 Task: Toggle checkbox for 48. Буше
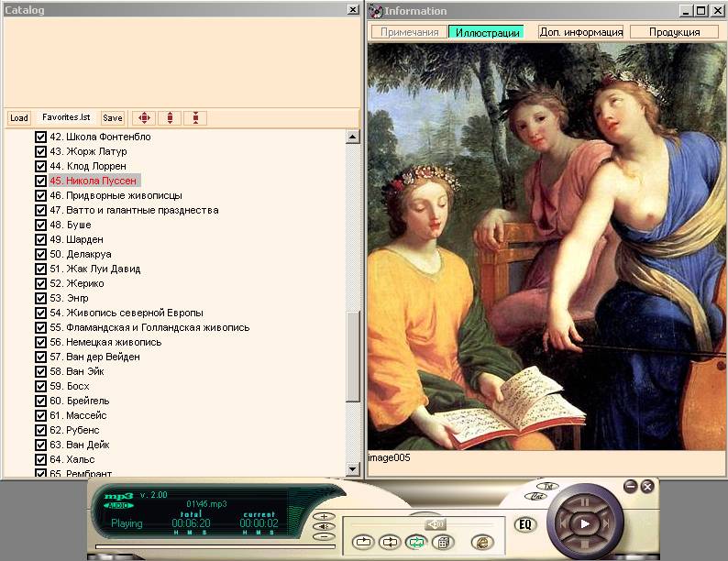pyautogui.click(x=41, y=225)
